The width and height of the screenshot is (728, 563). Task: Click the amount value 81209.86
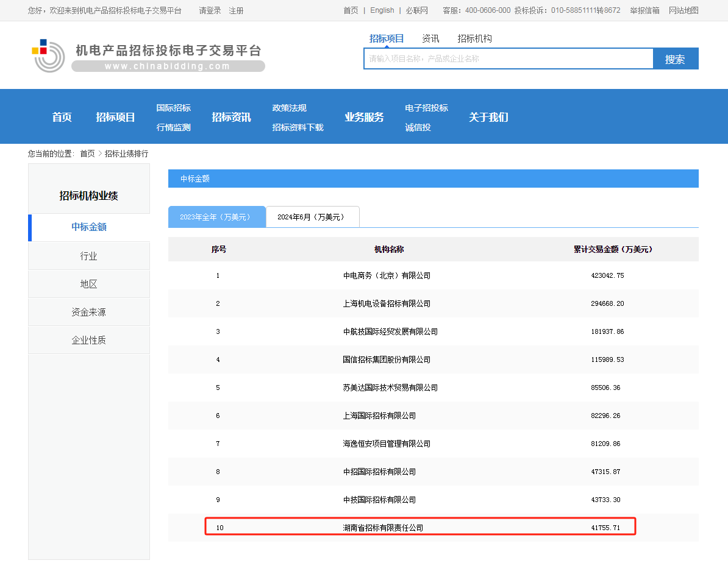point(605,444)
